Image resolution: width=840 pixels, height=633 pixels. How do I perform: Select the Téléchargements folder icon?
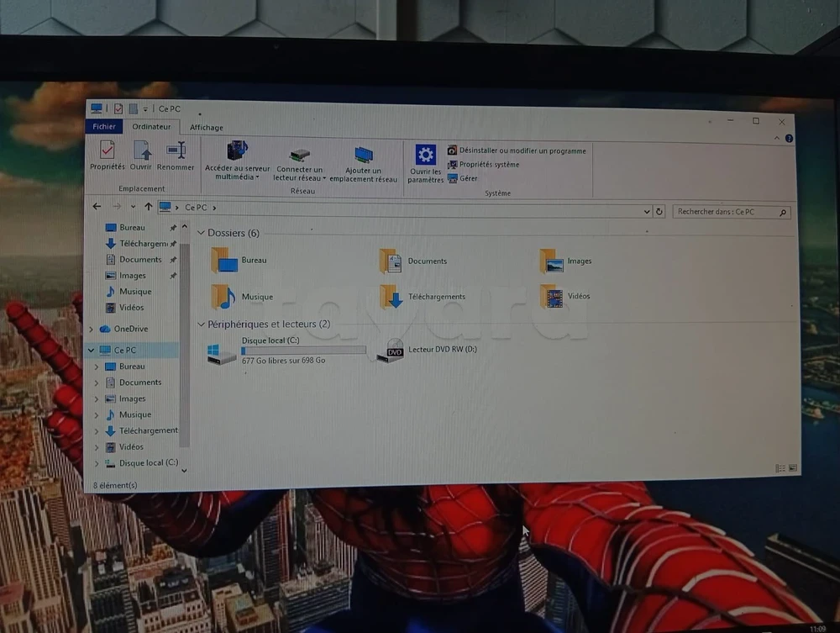391,297
